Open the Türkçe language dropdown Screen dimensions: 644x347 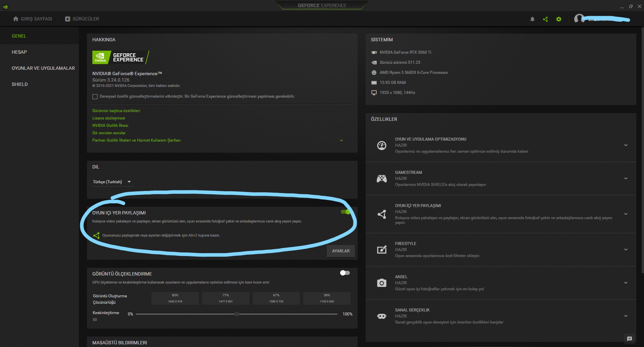[x=112, y=182]
